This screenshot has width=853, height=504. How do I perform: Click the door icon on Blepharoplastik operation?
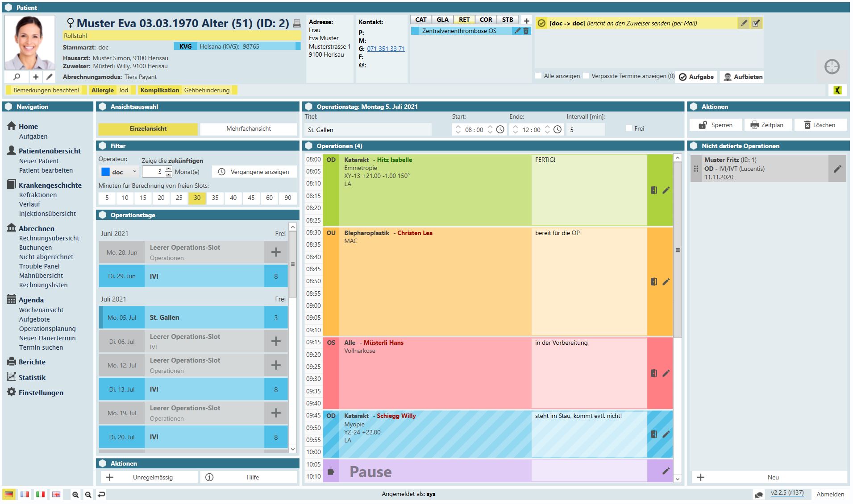tap(654, 282)
